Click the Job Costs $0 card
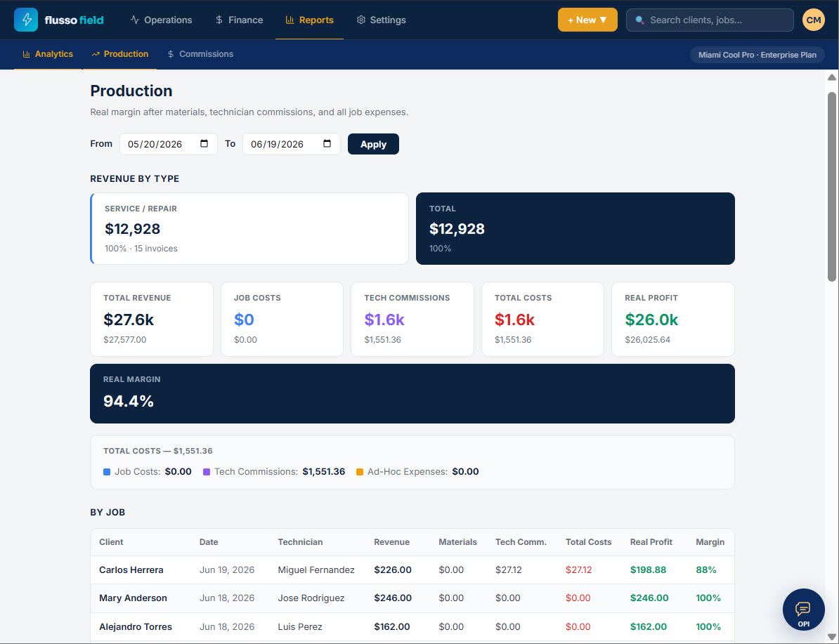This screenshot has width=839, height=644. point(282,320)
